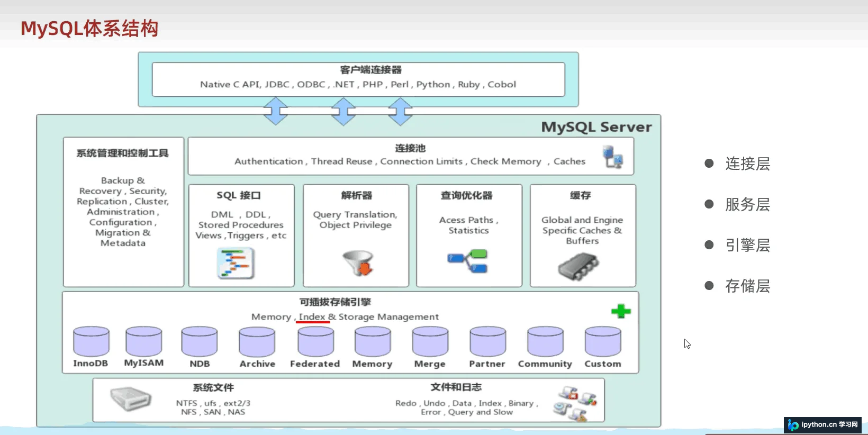Viewport: 868px width, 435px height.
Task: Click the query optimizer flowchart icon
Action: click(x=468, y=261)
